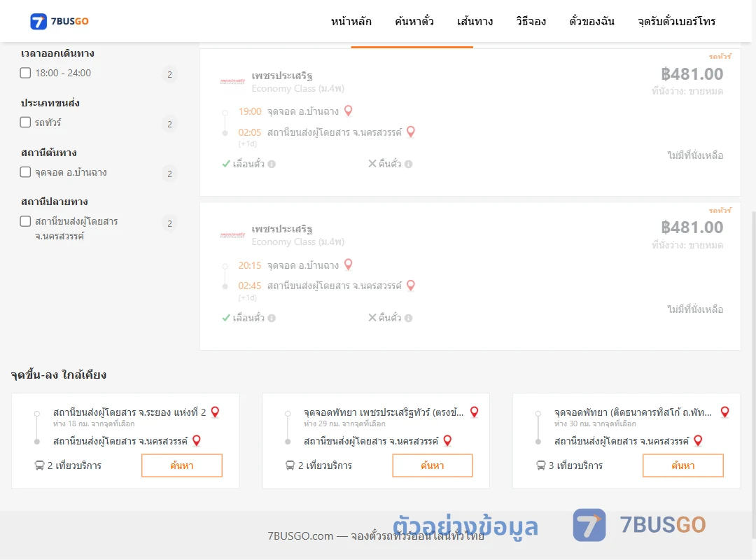Open ค้นหาตั๋ว menu item

click(x=414, y=21)
